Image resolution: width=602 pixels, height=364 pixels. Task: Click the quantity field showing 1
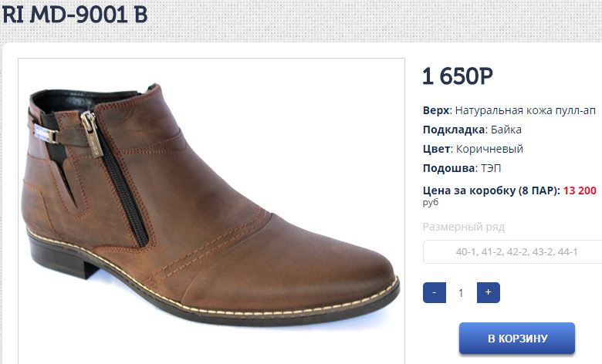(x=461, y=293)
